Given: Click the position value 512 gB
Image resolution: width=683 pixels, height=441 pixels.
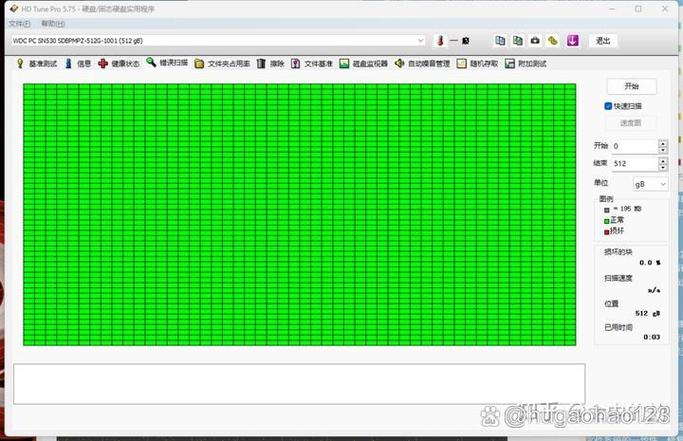Looking at the screenshot, I should tap(647, 313).
